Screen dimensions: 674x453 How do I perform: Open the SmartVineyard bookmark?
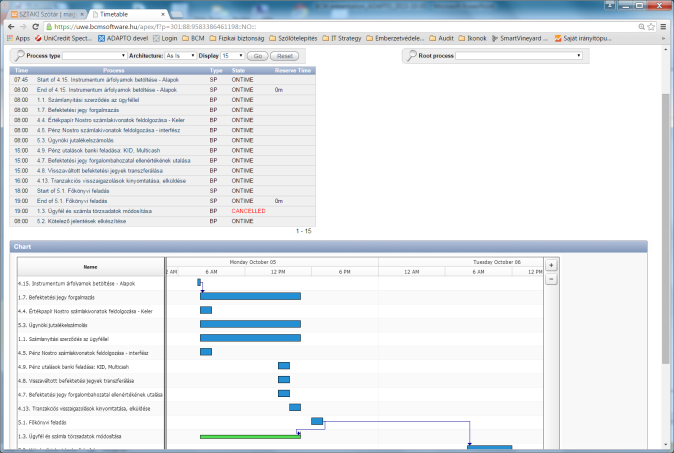pyautogui.click(x=520, y=38)
